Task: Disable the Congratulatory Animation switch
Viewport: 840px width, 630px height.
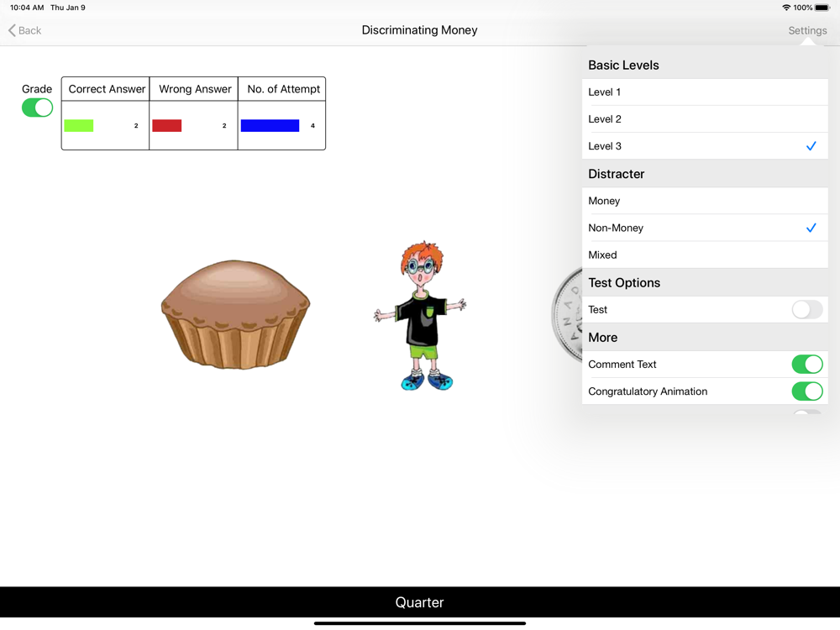Action: coord(806,391)
